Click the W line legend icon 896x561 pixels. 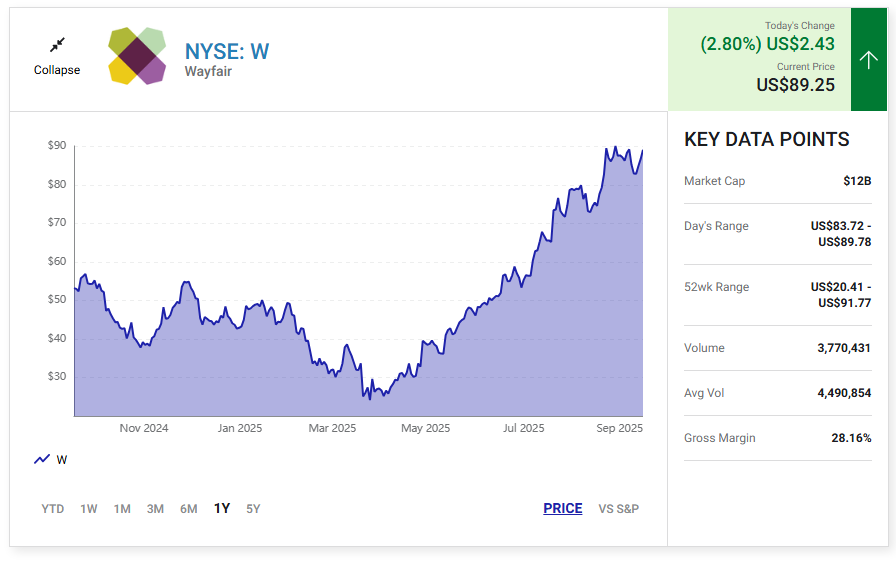tap(42, 459)
